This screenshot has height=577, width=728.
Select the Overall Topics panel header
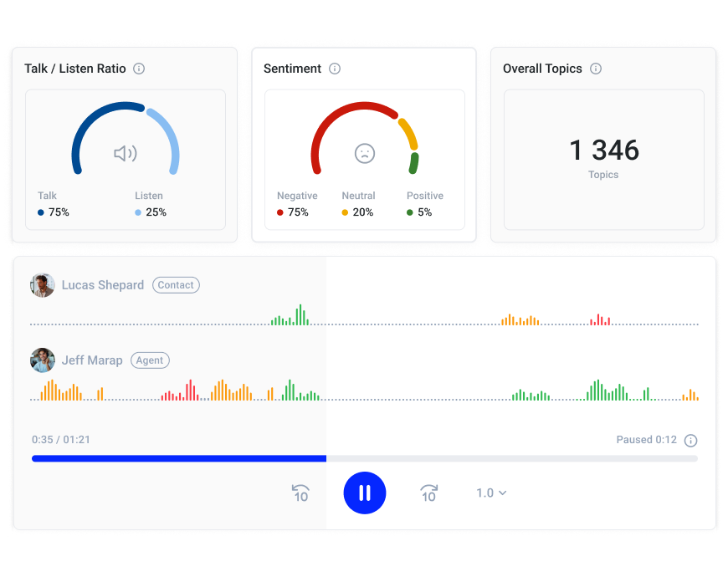tap(543, 69)
